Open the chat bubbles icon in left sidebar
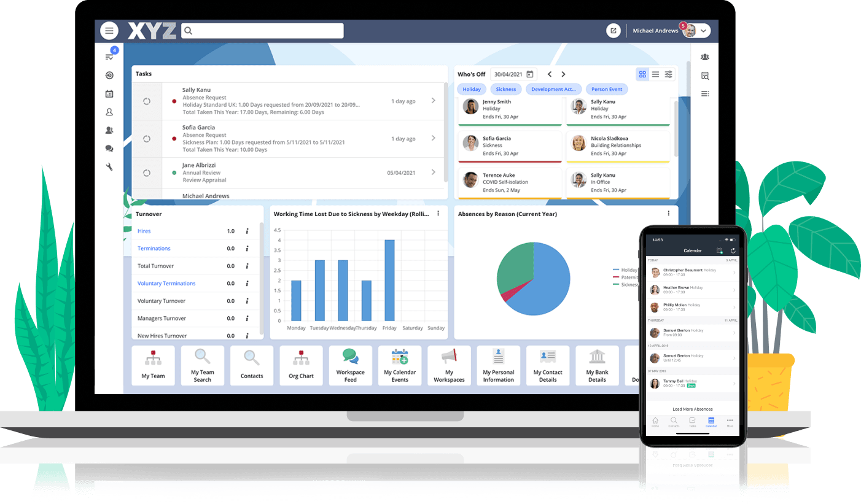The image size is (861, 504). point(109,149)
